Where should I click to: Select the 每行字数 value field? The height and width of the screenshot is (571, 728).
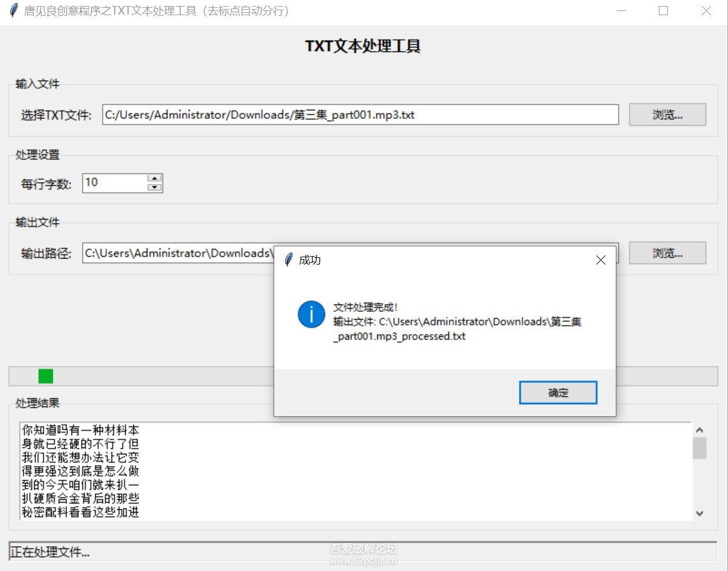115,183
